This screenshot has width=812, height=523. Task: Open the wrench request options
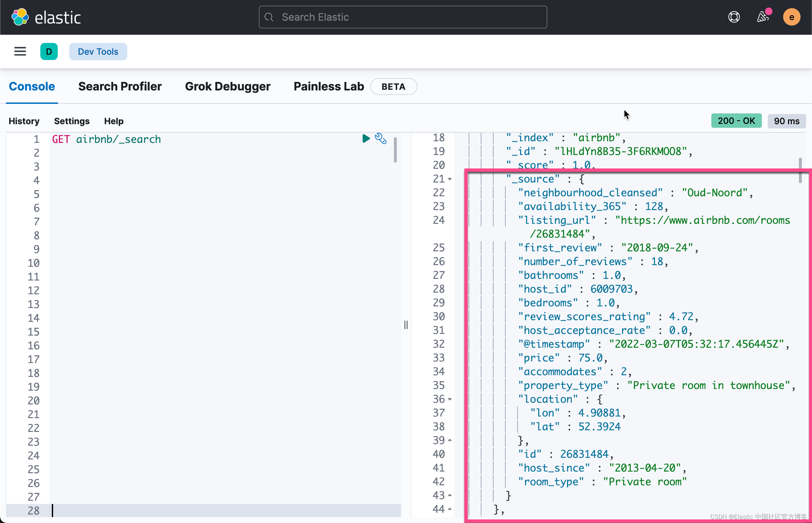click(381, 138)
